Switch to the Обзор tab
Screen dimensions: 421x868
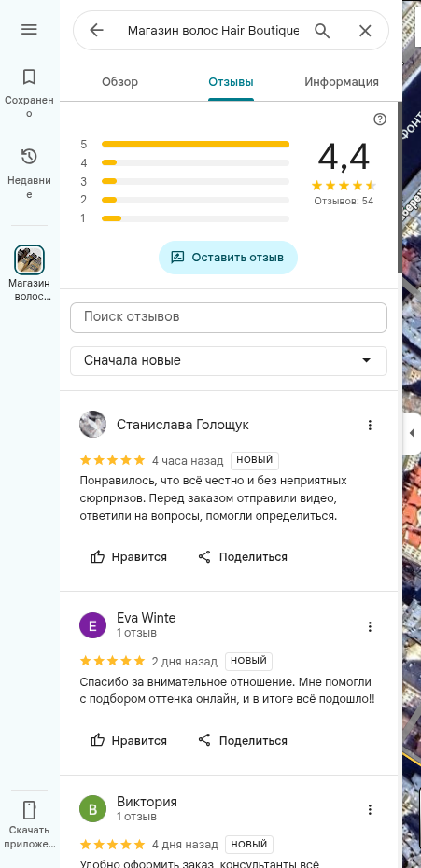(x=119, y=82)
